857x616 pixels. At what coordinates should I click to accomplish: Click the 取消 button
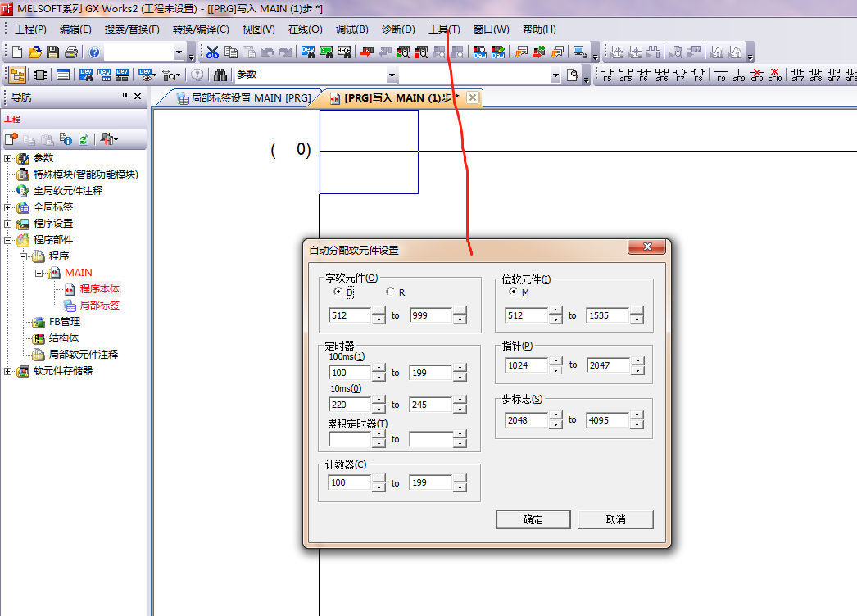click(x=615, y=519)
